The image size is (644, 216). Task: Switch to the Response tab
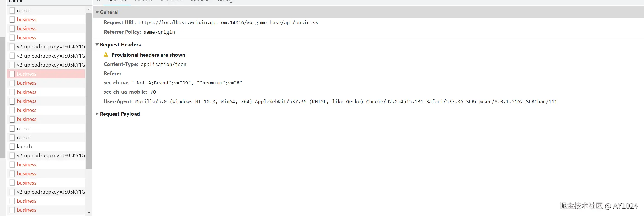171,1
